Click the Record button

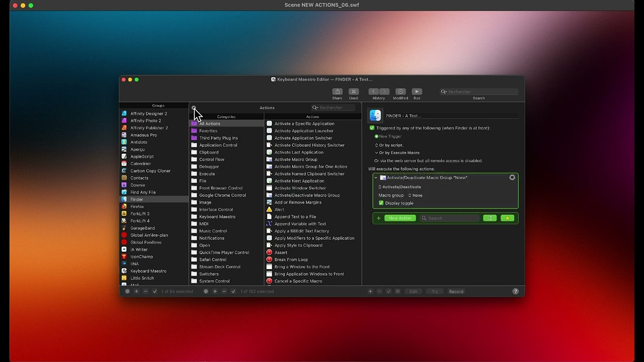click(x=456, y=292)
